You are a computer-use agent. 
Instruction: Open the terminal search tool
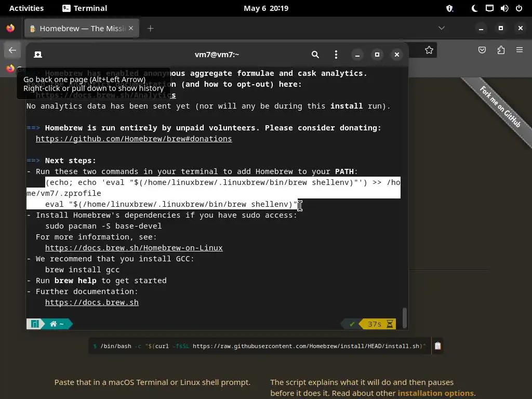click(315, 55)
